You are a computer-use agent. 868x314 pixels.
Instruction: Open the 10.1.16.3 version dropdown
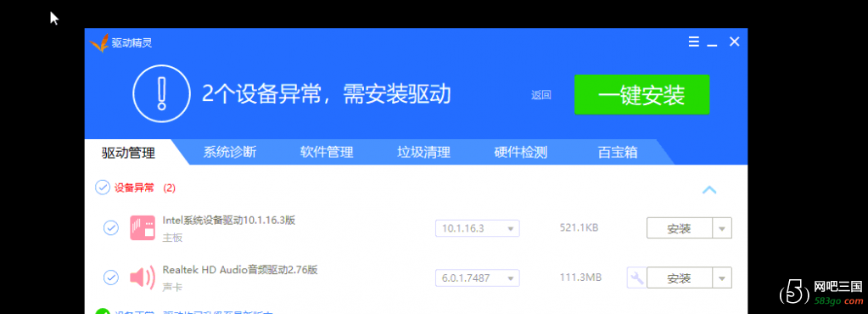point(477,228)
